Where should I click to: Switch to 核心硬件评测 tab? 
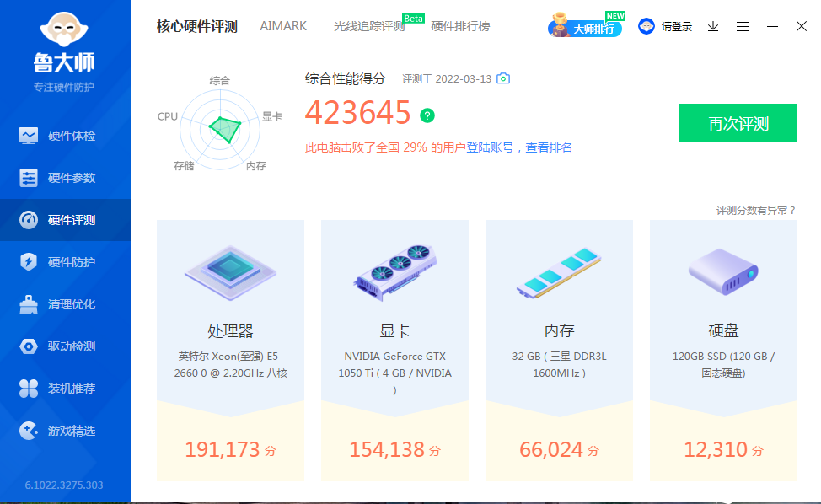click(197, 26)
